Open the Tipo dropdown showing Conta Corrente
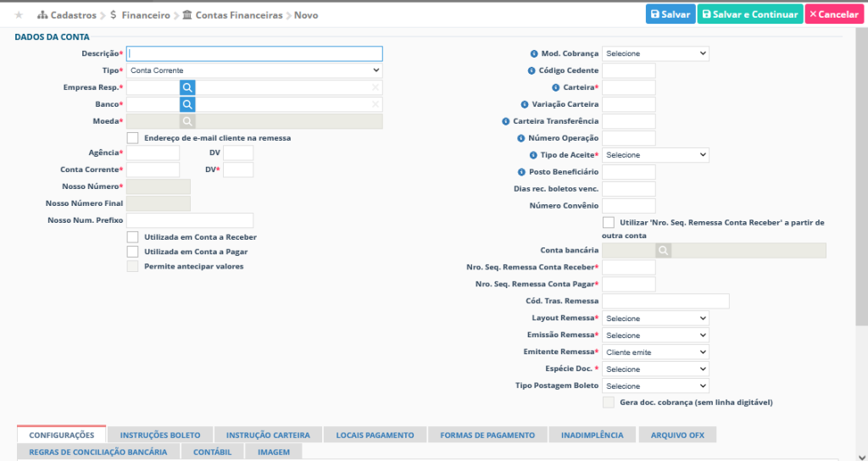This screenshot has width=868, height=461. coord(254,70)
